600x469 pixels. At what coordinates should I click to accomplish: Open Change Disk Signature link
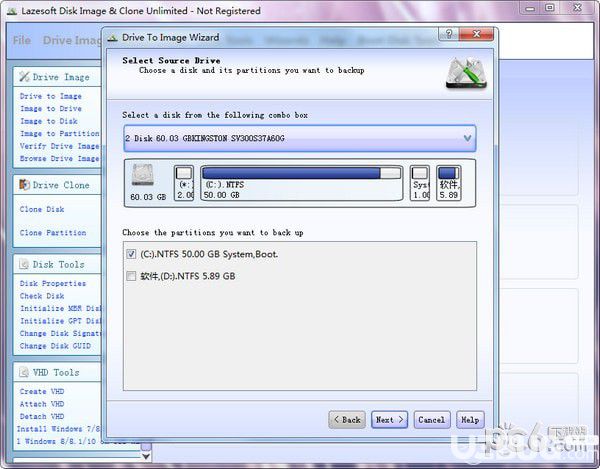click(60, 334)
